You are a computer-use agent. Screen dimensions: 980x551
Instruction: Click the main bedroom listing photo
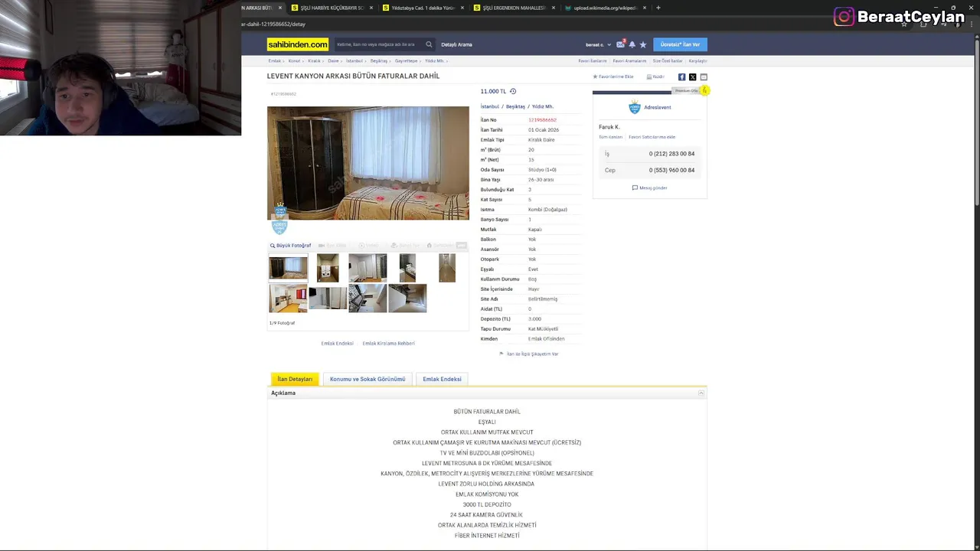[367, 163]
